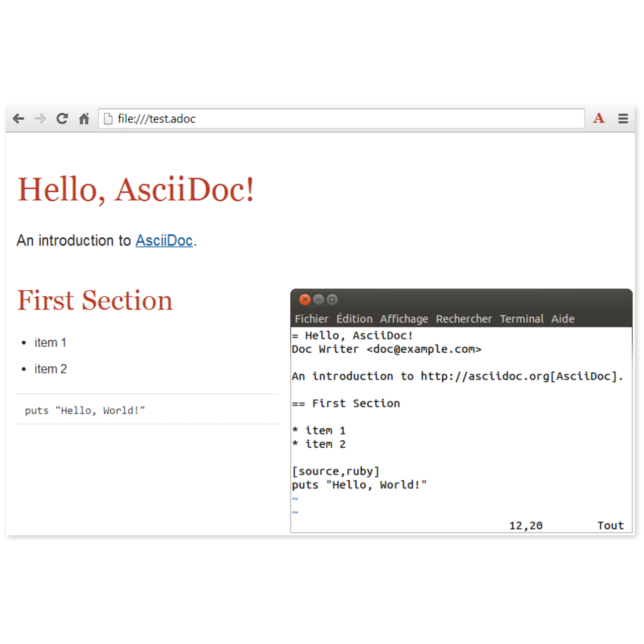Focus the file:///test.adoc address field
Viewport: 644px width, 644px height.
[341, 119]
